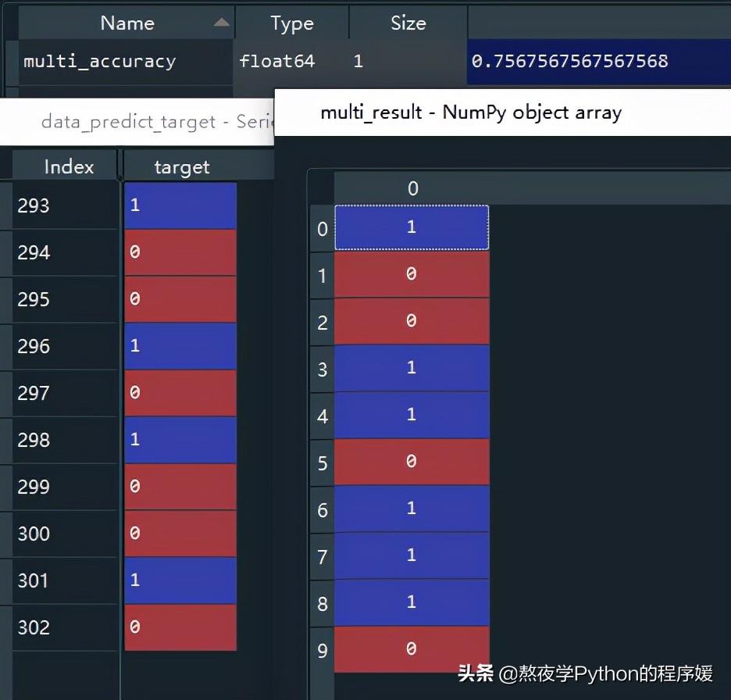Select index row 296
This screenshot has width=731, height=700.
pos(65,346)
